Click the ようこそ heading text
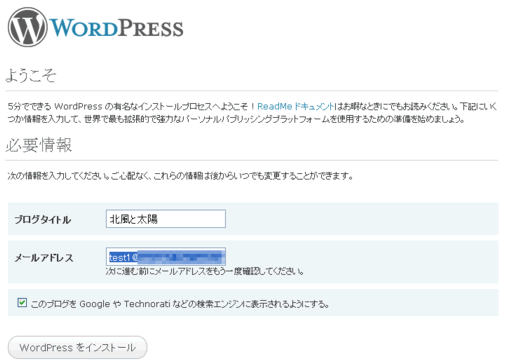This screenshot has height=364, width=507. click(31, 75)
